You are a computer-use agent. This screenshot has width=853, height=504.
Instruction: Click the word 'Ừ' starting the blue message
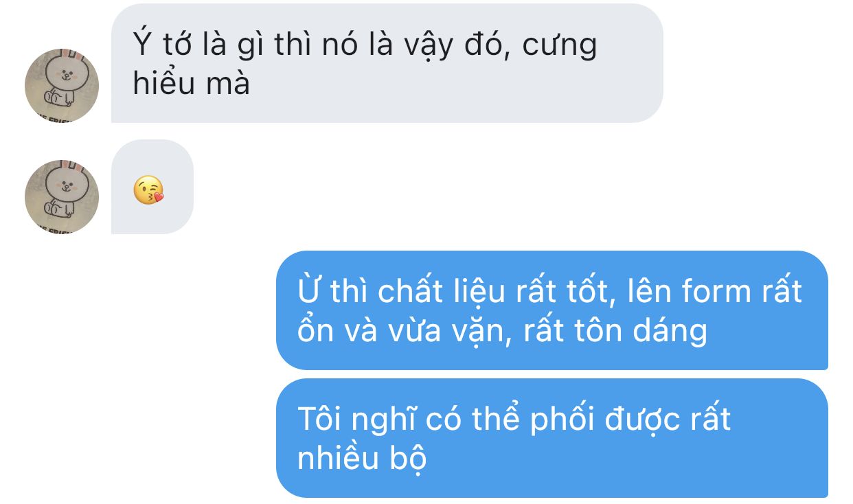308,290
